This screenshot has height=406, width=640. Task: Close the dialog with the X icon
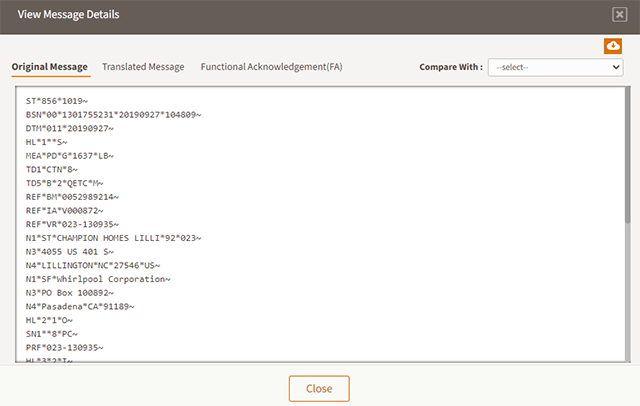click(x=619, y=14)
